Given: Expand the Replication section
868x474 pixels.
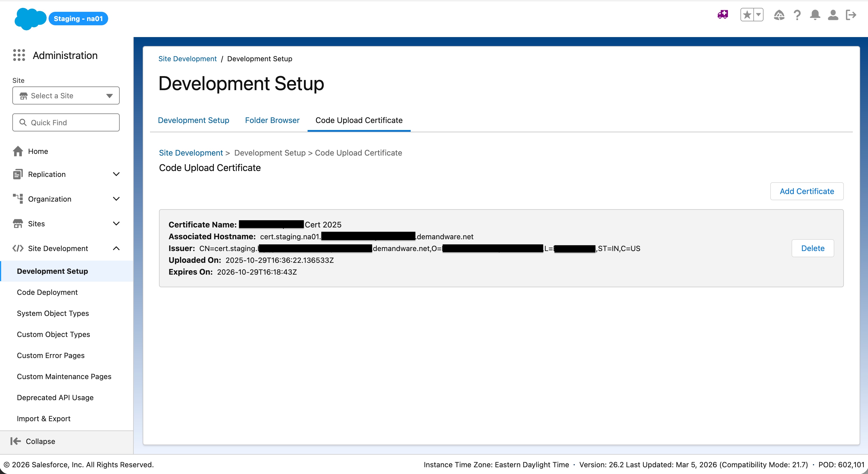Looking at the screenshot, I should [x=116, y=174].
